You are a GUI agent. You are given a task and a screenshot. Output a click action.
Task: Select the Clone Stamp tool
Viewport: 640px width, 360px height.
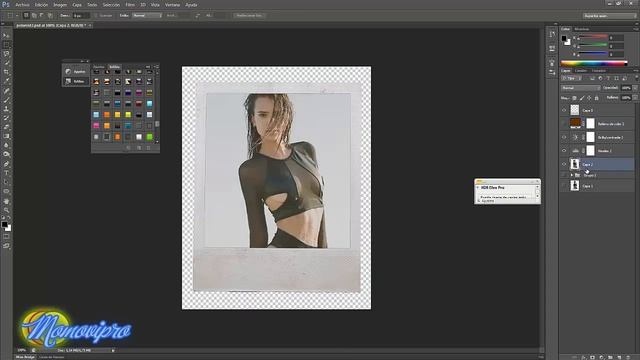click(x=6, y=109)
